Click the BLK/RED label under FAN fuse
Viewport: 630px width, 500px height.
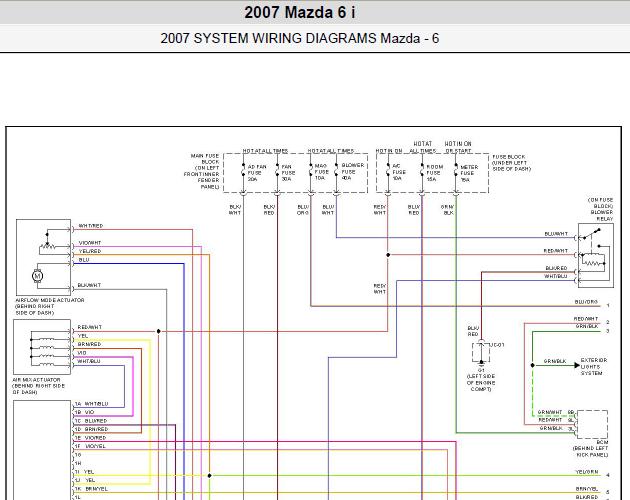tap(269, 210)
